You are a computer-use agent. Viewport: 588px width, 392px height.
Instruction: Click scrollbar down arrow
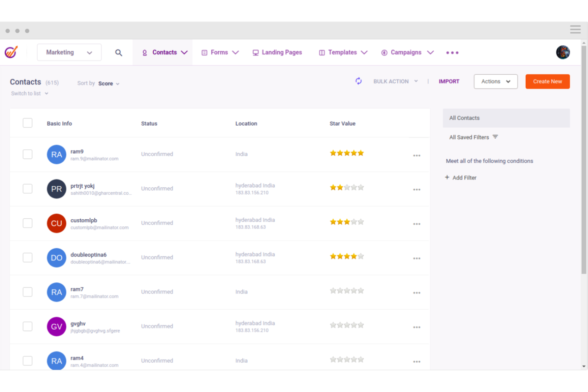click(x=584, y=366)
